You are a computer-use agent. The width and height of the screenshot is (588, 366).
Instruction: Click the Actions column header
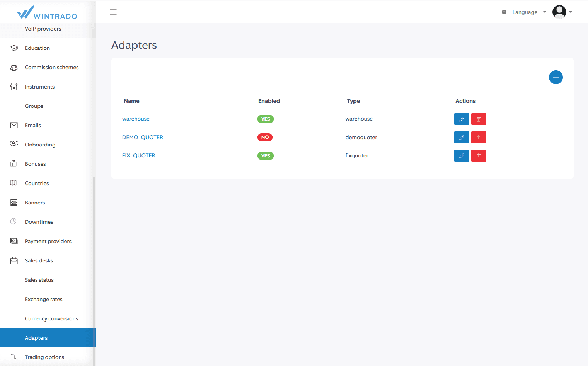465,101
